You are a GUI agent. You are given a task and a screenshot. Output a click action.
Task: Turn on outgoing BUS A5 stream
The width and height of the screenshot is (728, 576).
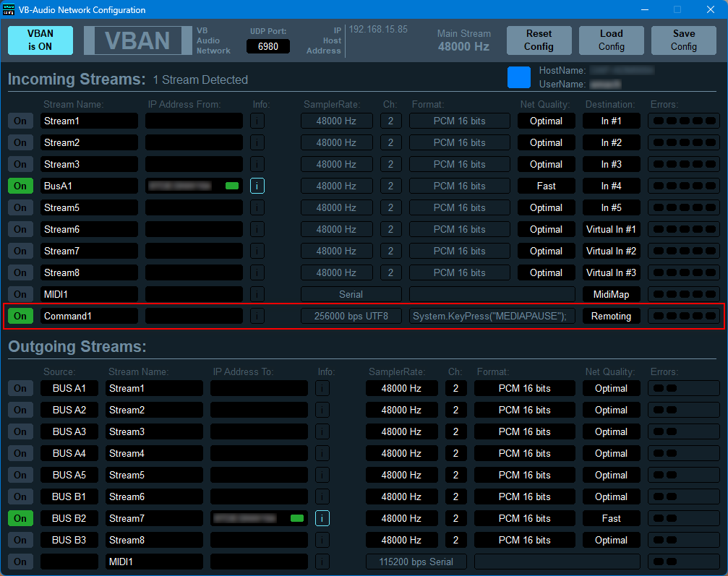[20, 475]
